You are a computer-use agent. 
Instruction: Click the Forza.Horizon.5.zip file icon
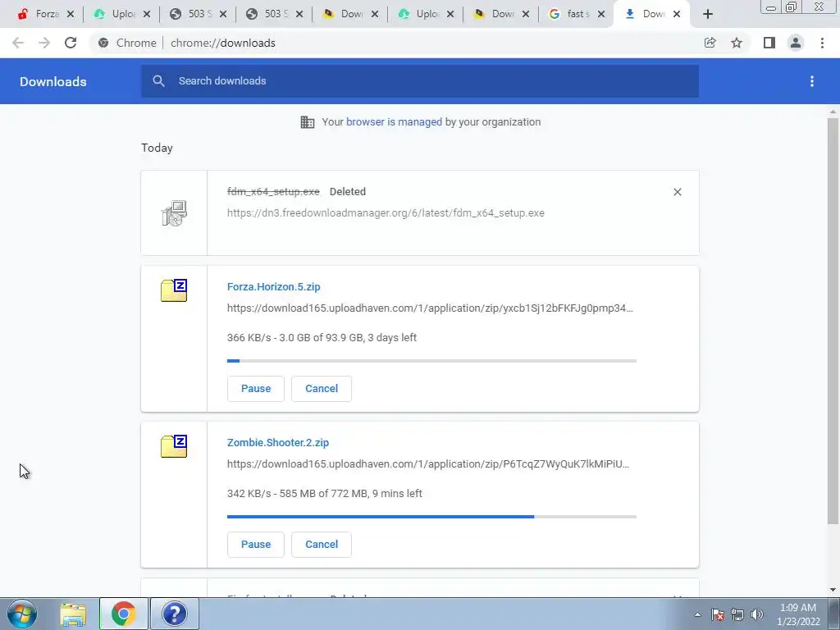(x=174, y=290)
